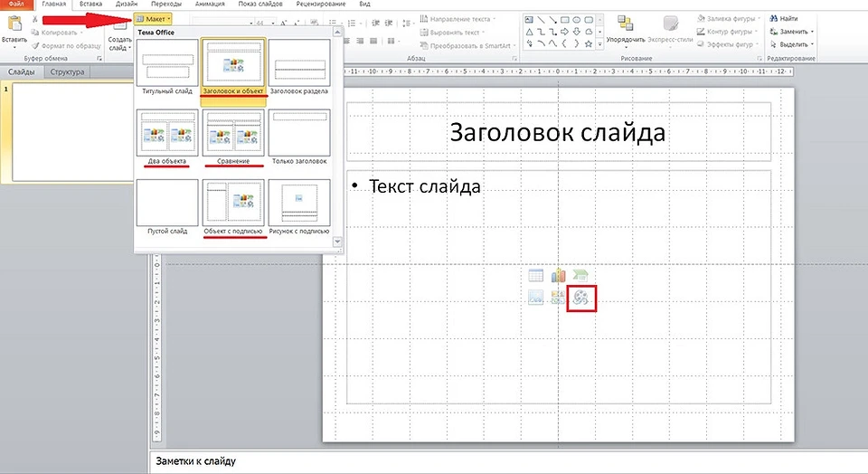Select the Triangle shape
The height and width of the screenshot is (474, 868).
(529, 32)
